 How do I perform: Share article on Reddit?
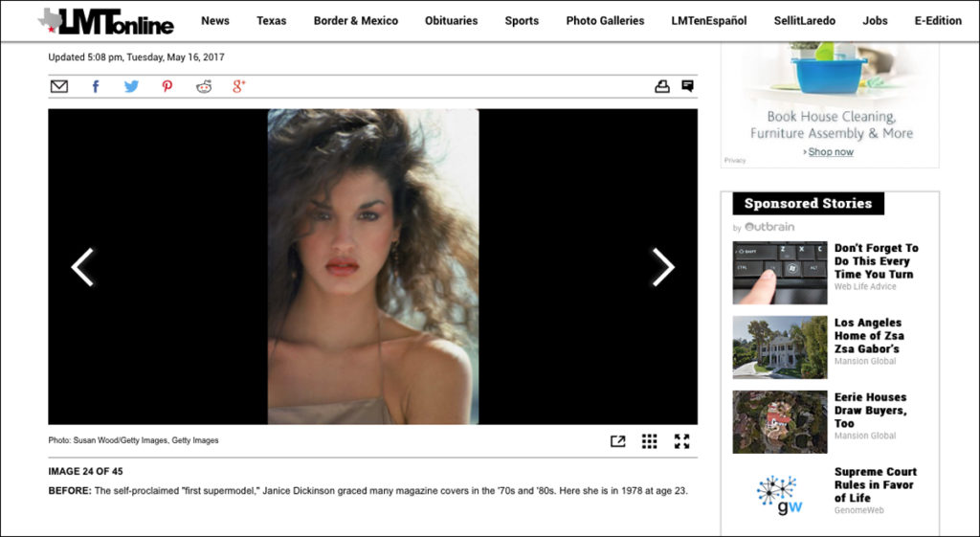[204, 86]
